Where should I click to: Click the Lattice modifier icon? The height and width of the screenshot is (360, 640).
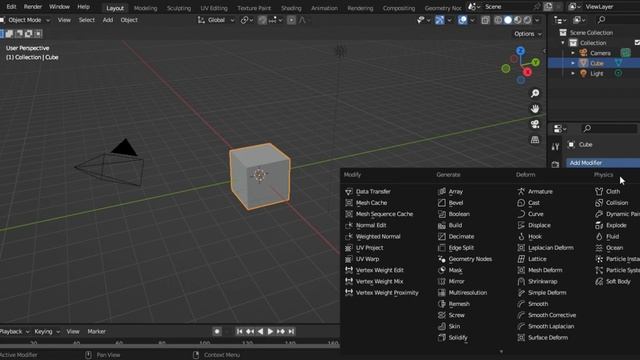point(521,259)
